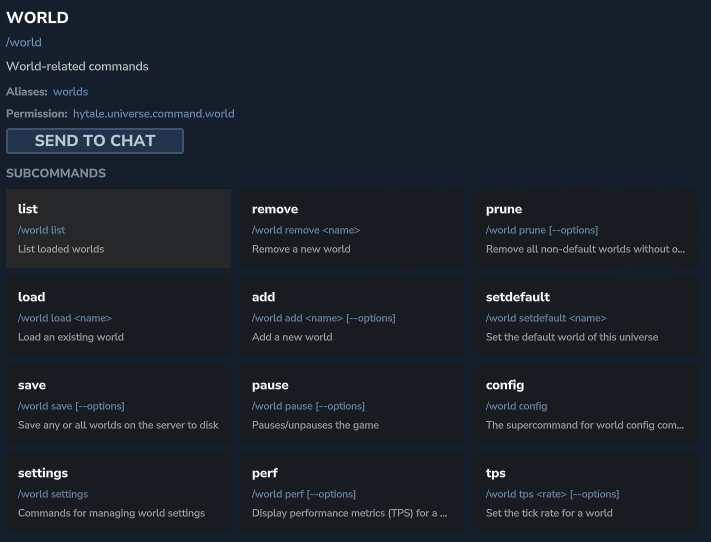Viewport: 711px width, 542px height.
Task: Select the perf subcommand card
Action: 352,493
